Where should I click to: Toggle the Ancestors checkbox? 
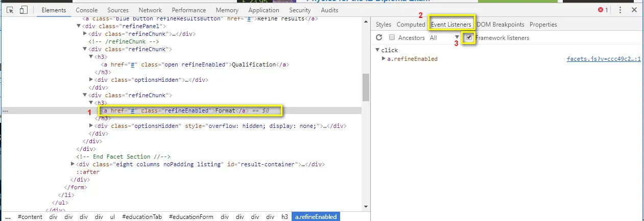point(392,38)
